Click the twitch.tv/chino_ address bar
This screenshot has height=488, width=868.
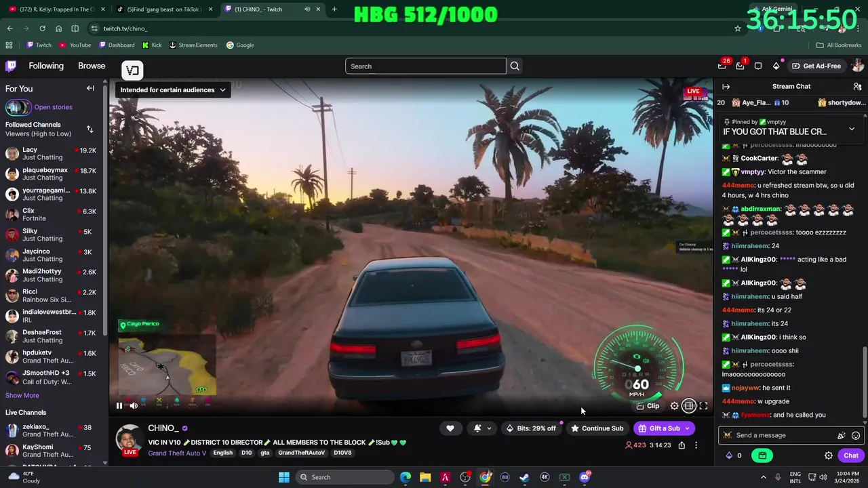(x=407, y=28)
